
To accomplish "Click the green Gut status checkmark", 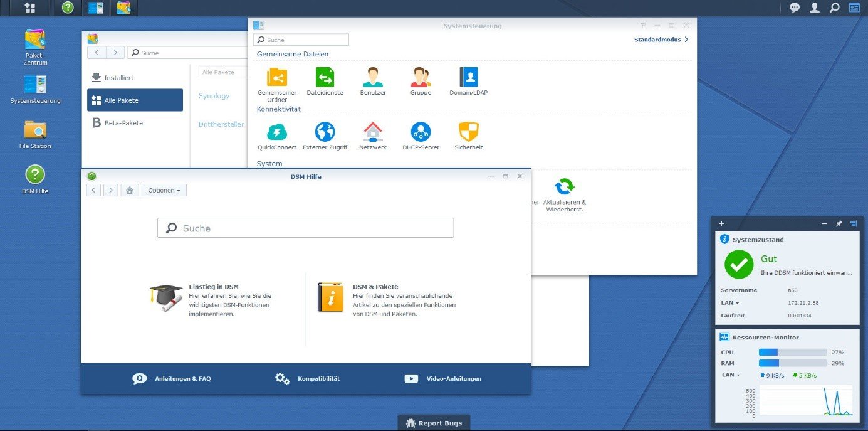I will point(739,264).
